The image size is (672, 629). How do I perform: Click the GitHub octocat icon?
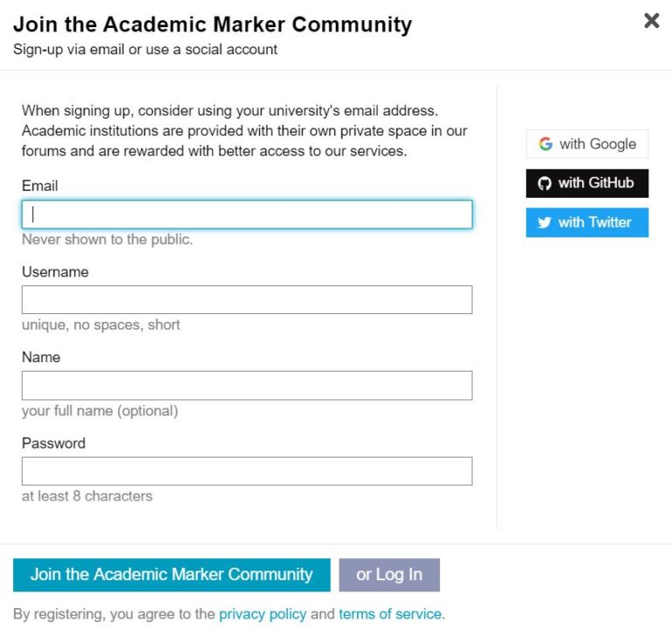pyautogui.click(x=544, y=184)
